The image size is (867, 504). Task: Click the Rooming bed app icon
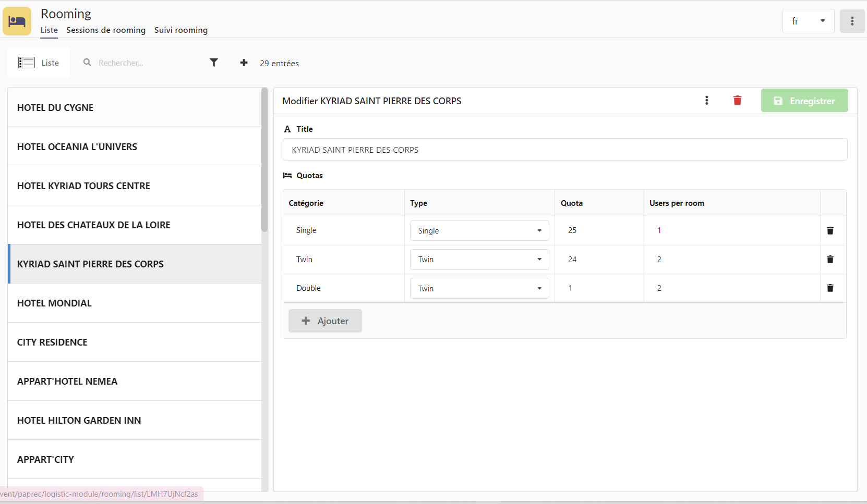pyautogui.click(x=17, y=21)
